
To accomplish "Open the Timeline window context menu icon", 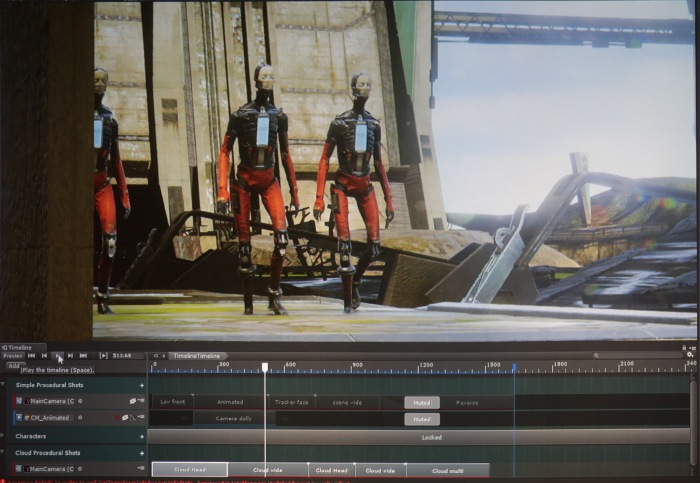I will (692, 347).
